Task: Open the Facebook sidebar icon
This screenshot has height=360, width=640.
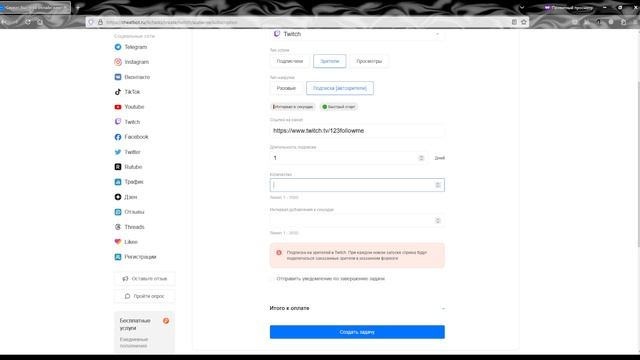Action: pos(118,137)
